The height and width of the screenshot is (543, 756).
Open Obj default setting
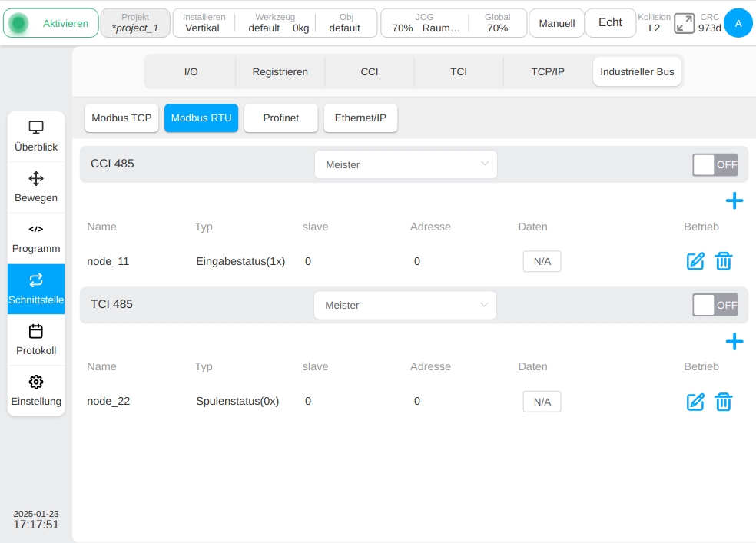345,22
